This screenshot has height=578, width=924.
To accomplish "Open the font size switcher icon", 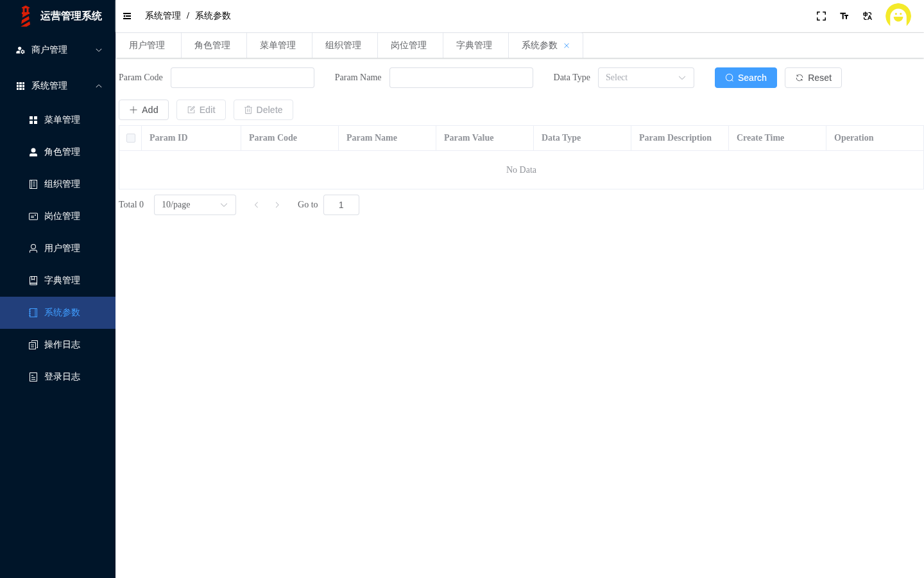I will [x=844, y=16].
